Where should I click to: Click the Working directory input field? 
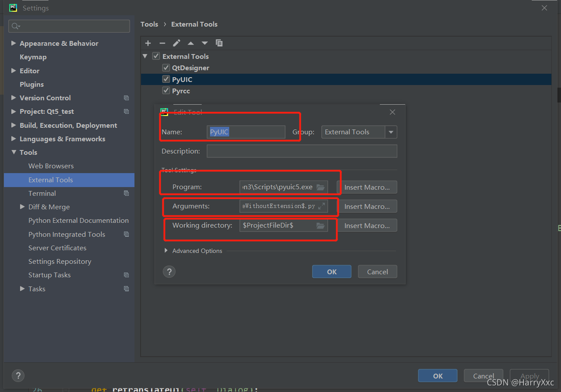tap(284, 225)
